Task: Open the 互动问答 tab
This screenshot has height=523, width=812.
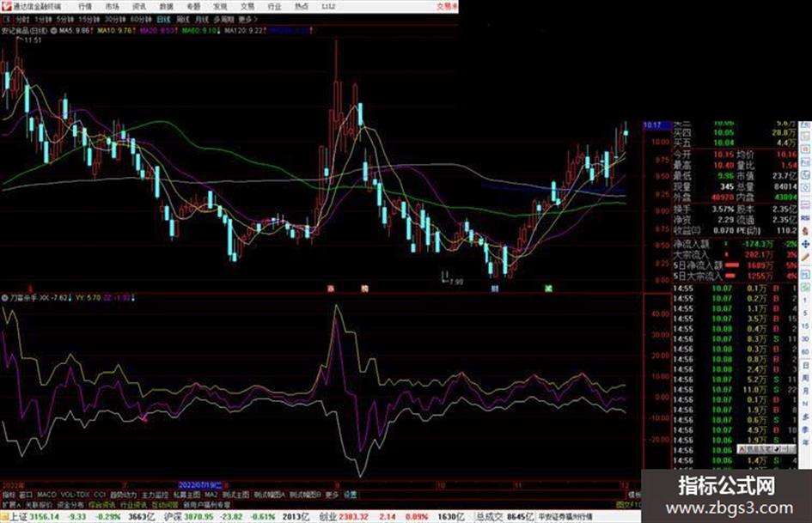Action: [165, 504]
